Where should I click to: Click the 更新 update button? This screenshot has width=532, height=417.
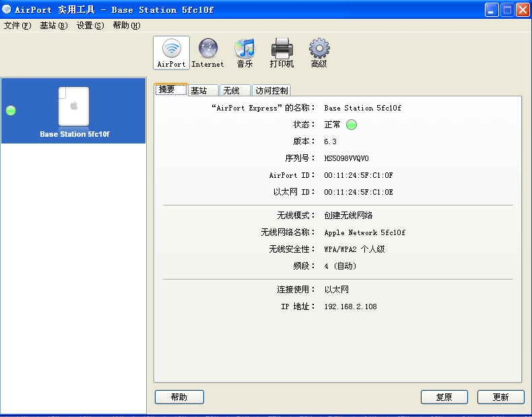click(500, 397)
